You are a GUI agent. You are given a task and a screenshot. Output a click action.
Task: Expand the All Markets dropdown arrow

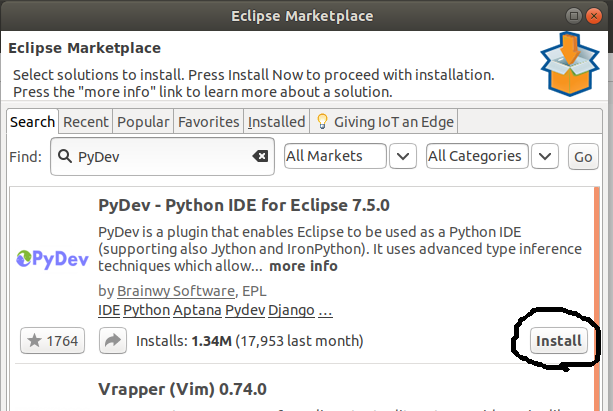pos(403,156)
